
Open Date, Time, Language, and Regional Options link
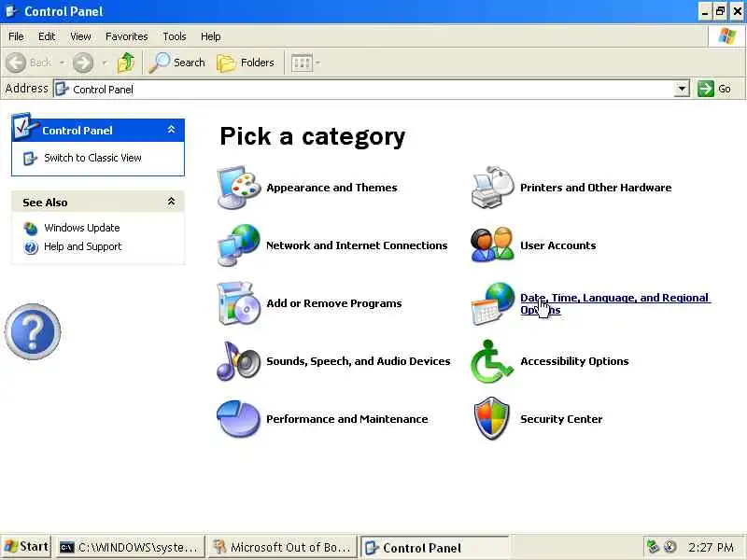click(614, 304)
